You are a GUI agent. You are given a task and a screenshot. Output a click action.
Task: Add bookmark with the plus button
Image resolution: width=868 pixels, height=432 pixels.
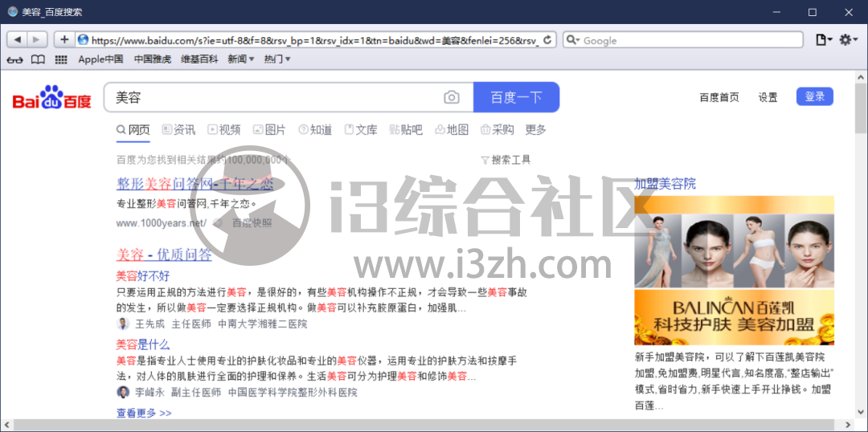65,39
